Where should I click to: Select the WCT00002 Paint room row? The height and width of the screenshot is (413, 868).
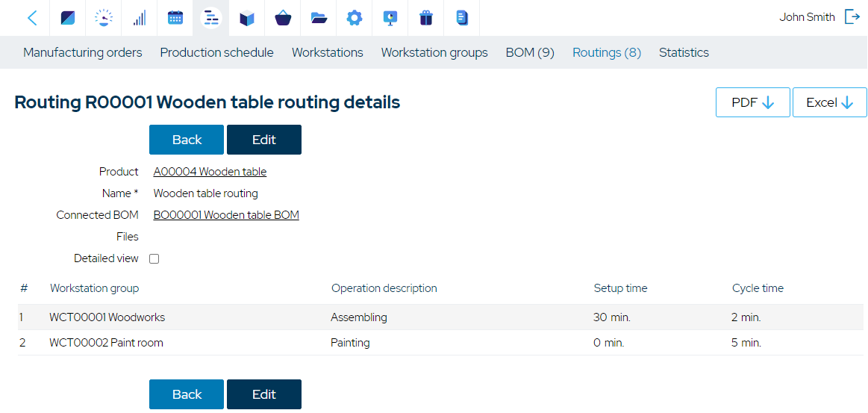(440, 343)
